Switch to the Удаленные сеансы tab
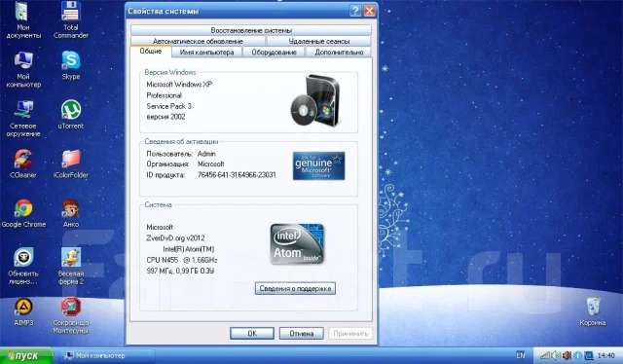This screenshot has width=623, height=364. [x=319, y=41]
